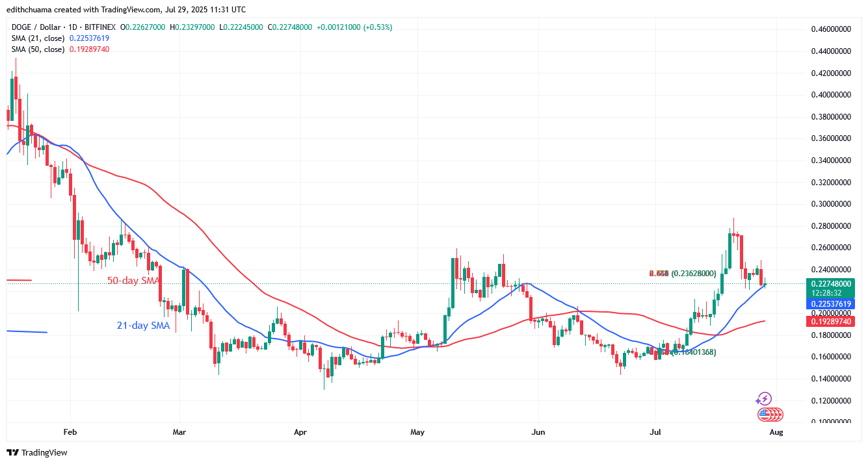Image resolution: width=868 pixels, height=464 pixels.
Task: Click the 0.42000000 price axis label
Action: pyautogui.click(x=832, y=73)
